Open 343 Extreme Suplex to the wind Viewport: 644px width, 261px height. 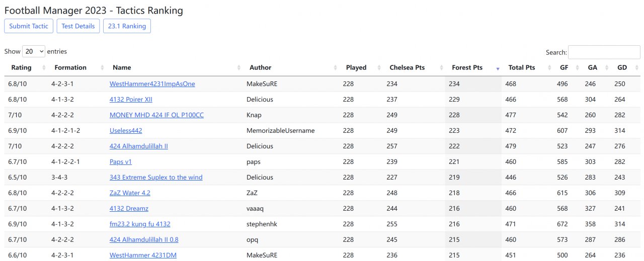click(156, 178)
